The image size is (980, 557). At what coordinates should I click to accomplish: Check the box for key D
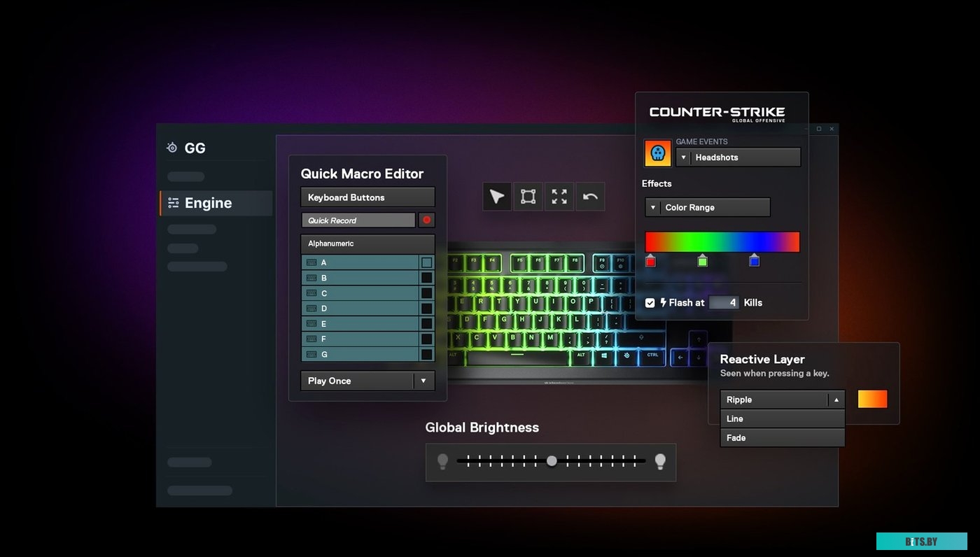pyautogui.click(x=426, y=309)
